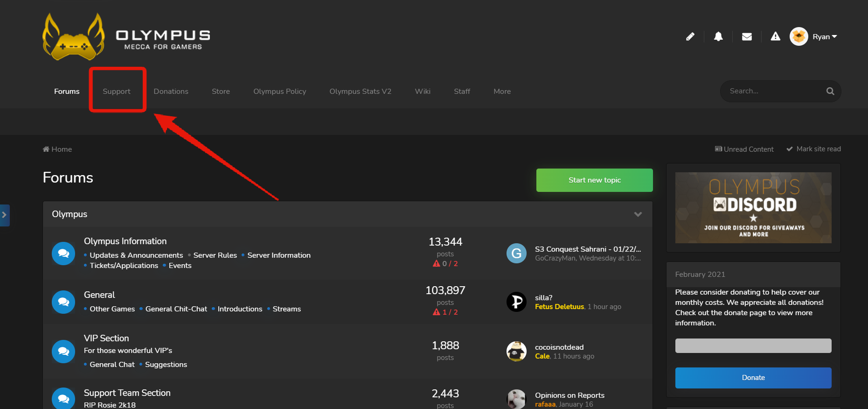Click the alert icon in General posts
The width and height of the screenshot is (868, 409).
(x=437, y=312)
